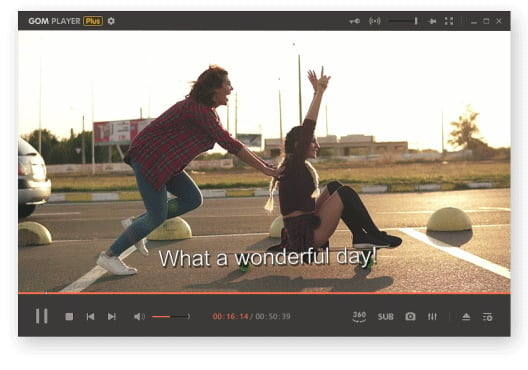Click the GOM PLAYER Plus logo menu
This screenshot has width=528, height=370.
pos(65,21)
